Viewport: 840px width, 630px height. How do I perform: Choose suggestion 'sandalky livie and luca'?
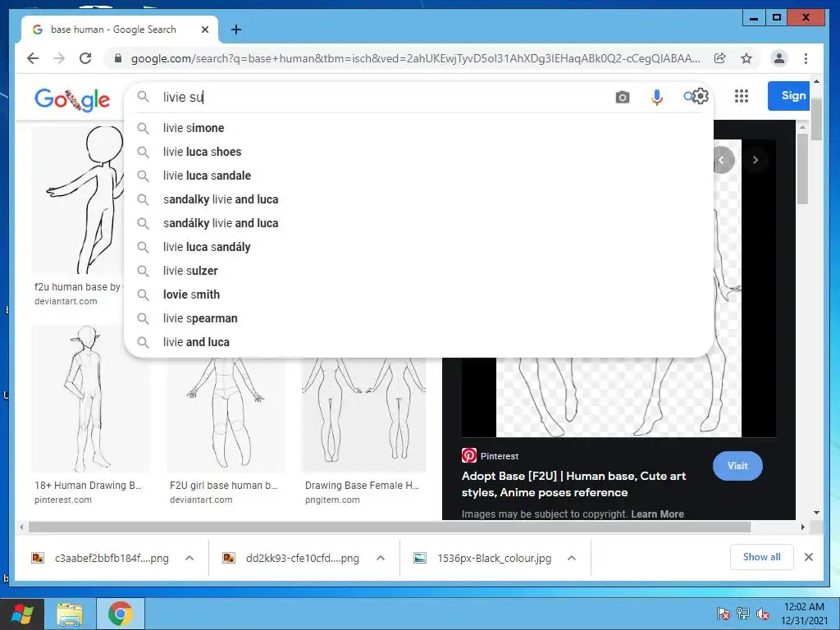click(x=418, y=199)
